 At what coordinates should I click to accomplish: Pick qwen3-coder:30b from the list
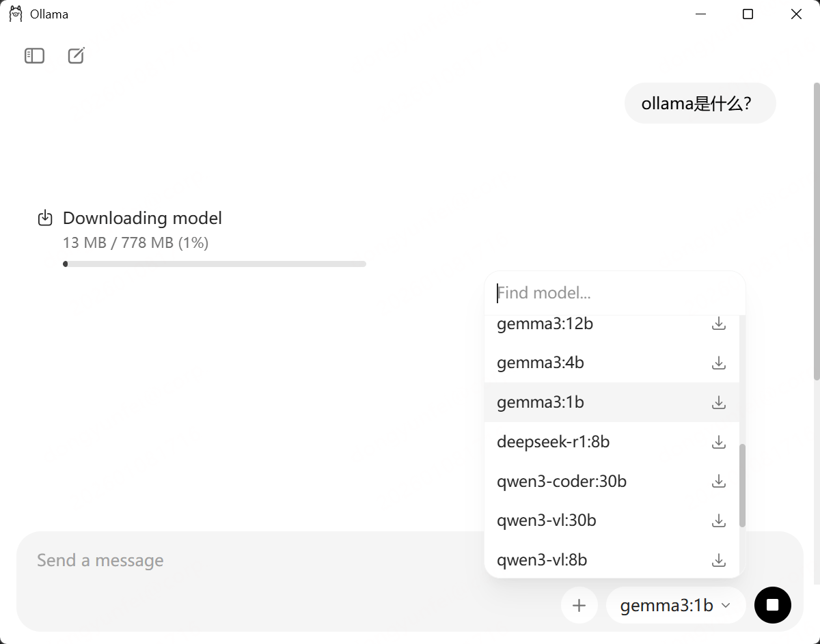tap(561, 481)
